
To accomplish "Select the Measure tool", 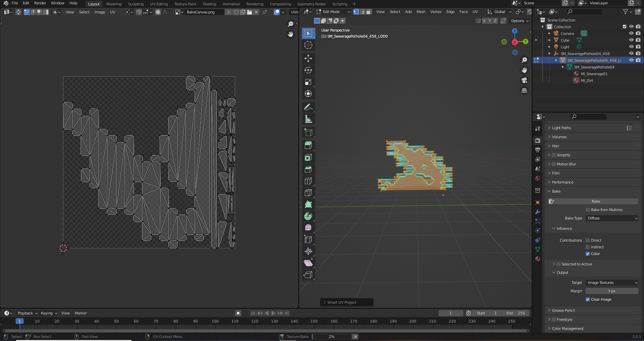I will 308,119.
